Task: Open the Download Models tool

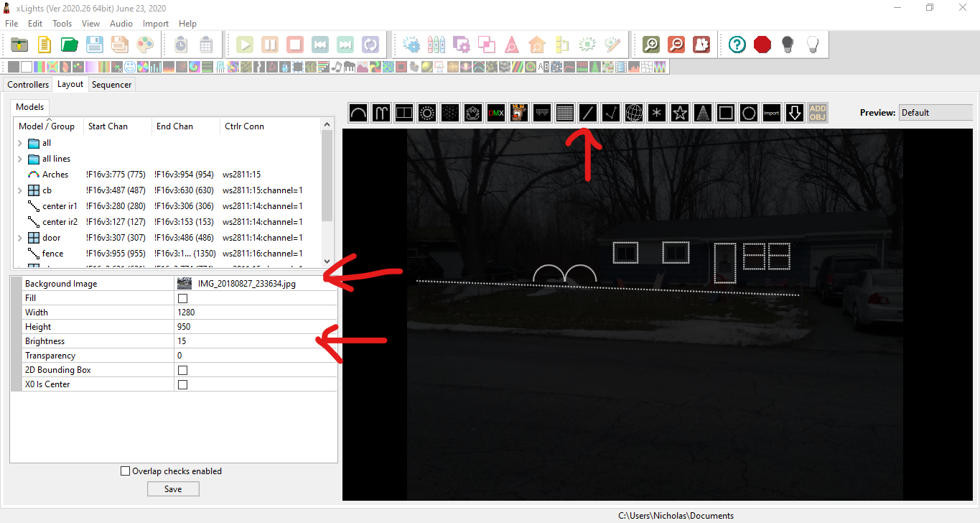Action: pos(794,112)
